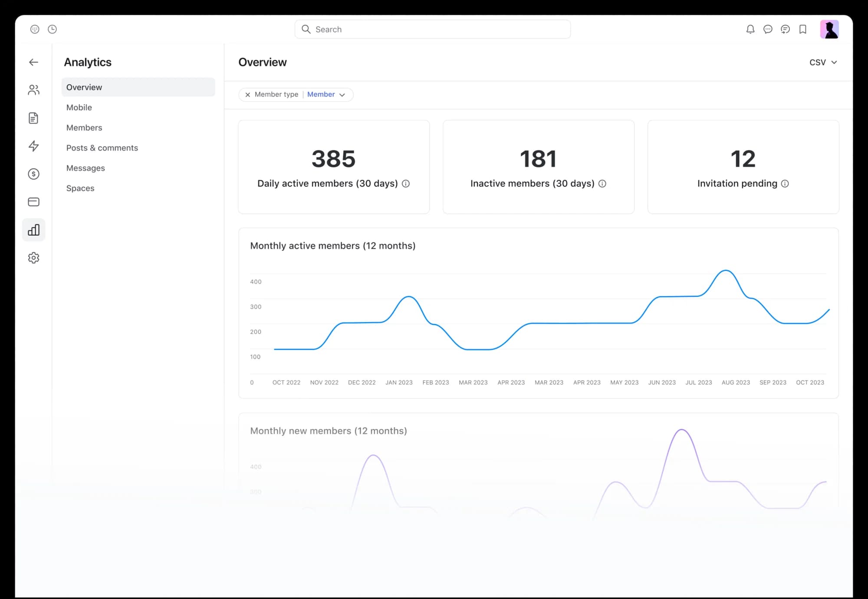
Task: Click info icon next to Invitation pending
Action: tap(785, 184)
